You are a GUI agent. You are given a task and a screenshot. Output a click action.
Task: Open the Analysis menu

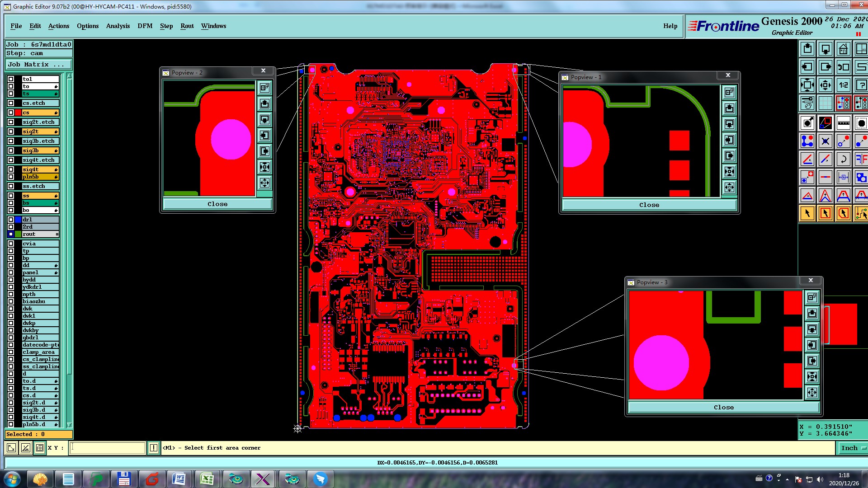tap(118, 26)
